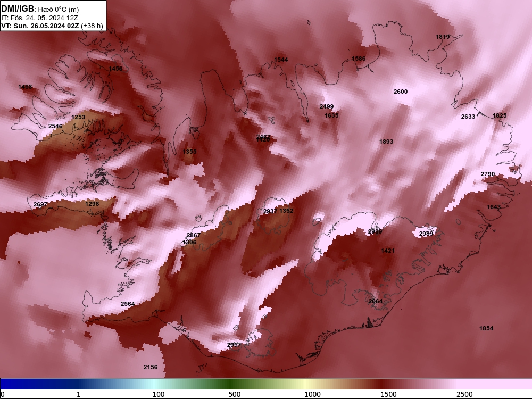Pick the 2633 map value
Image resolution: width=532 pixels, height=399 pixels.
(468, 117)
